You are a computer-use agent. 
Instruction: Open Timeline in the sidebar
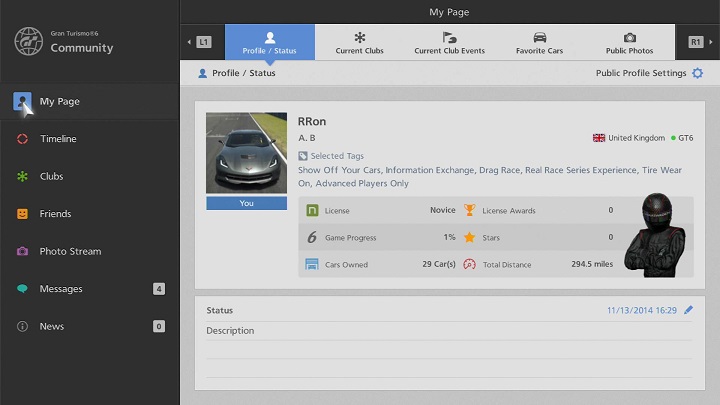[x=58, y=139]
